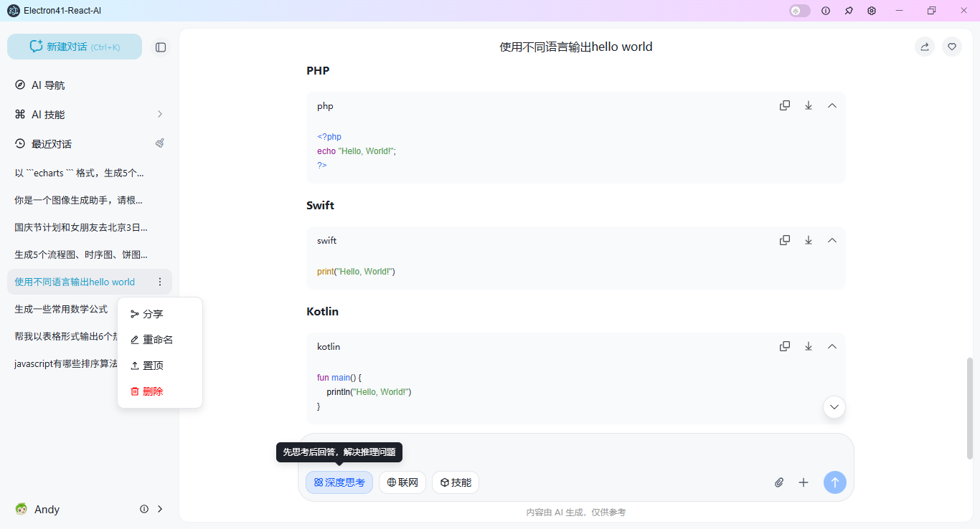
Task: Click the PHP heading
Action: pyautogui.click(x=318, y=70)
